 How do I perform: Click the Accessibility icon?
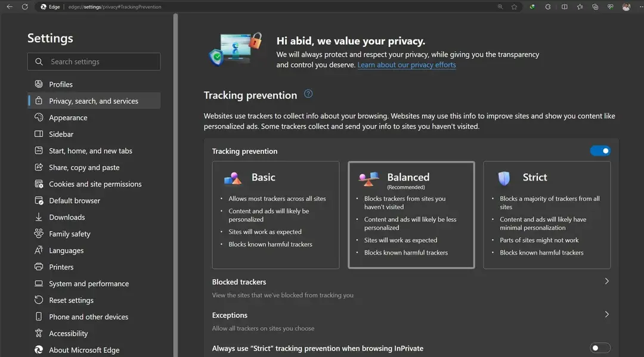click(x=39, y=333)
